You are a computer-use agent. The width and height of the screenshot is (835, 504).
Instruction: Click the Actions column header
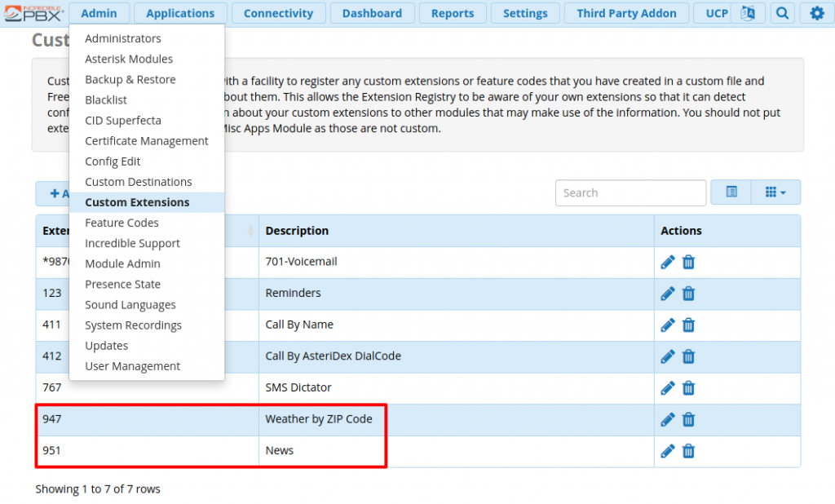click(727, 231)
